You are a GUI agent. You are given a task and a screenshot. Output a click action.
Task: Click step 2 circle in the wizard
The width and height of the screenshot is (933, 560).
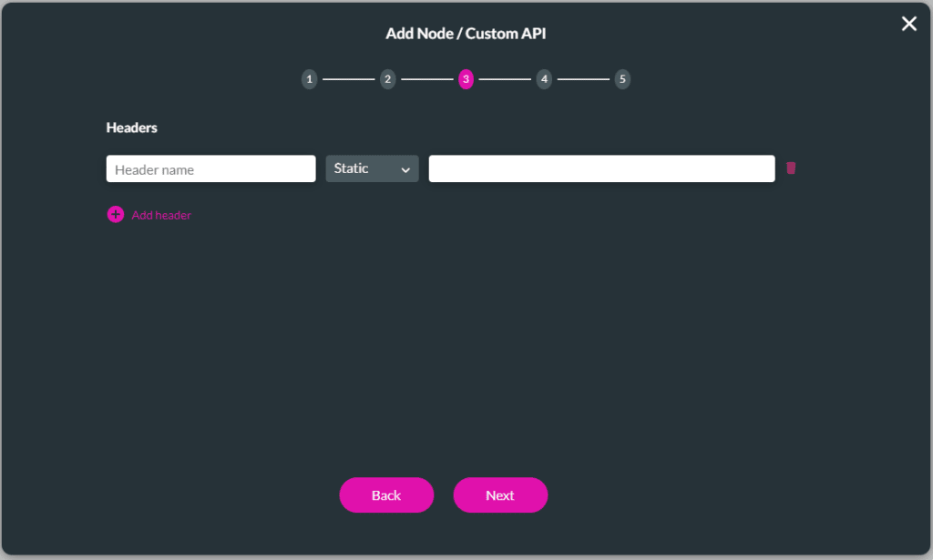pyautogui.click(x=387, y=79)
